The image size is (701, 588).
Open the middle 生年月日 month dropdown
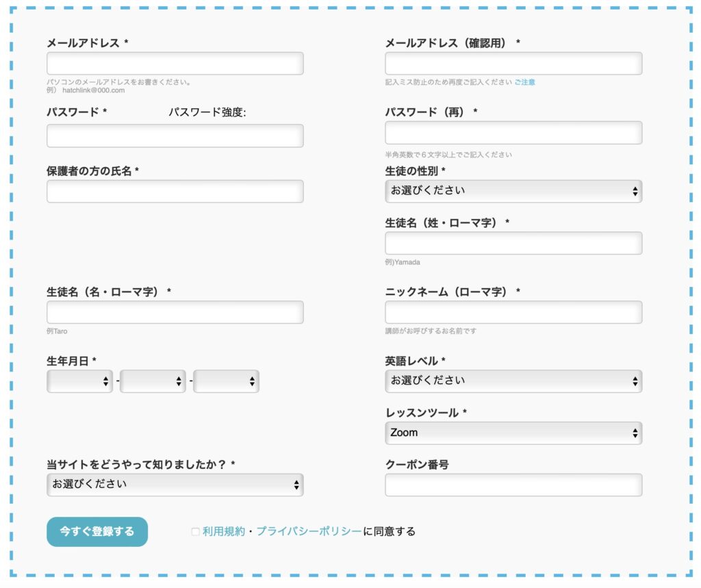pos(153,381)
